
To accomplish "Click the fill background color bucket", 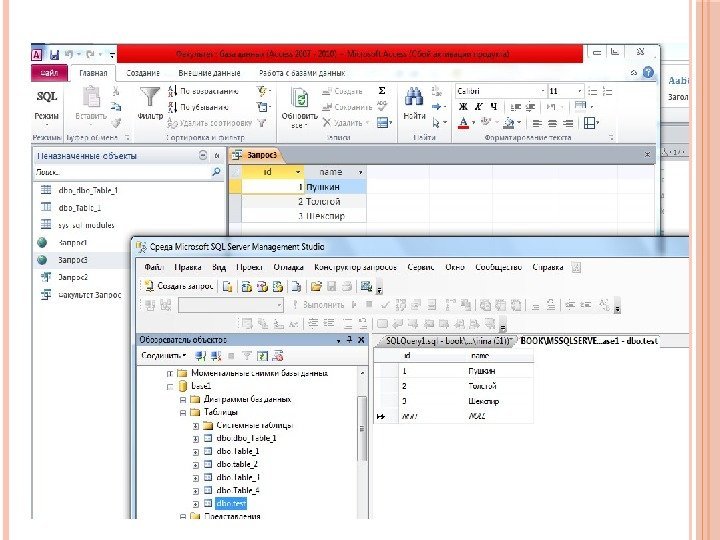I will (x=509, y=123).
